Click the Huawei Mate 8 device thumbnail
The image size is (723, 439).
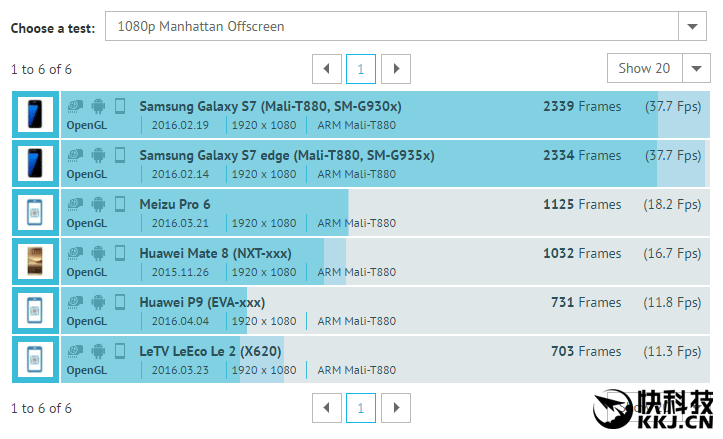click(36, 262)
